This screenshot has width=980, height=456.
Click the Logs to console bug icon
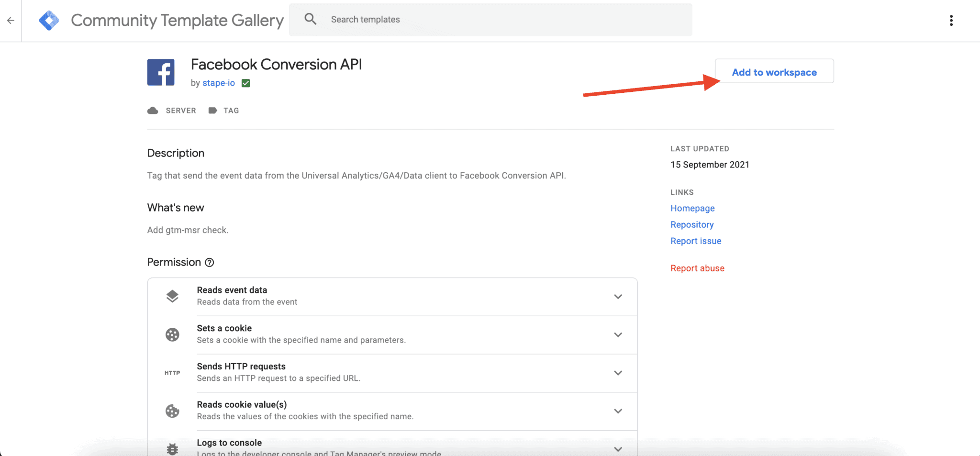tap(172, 449)
